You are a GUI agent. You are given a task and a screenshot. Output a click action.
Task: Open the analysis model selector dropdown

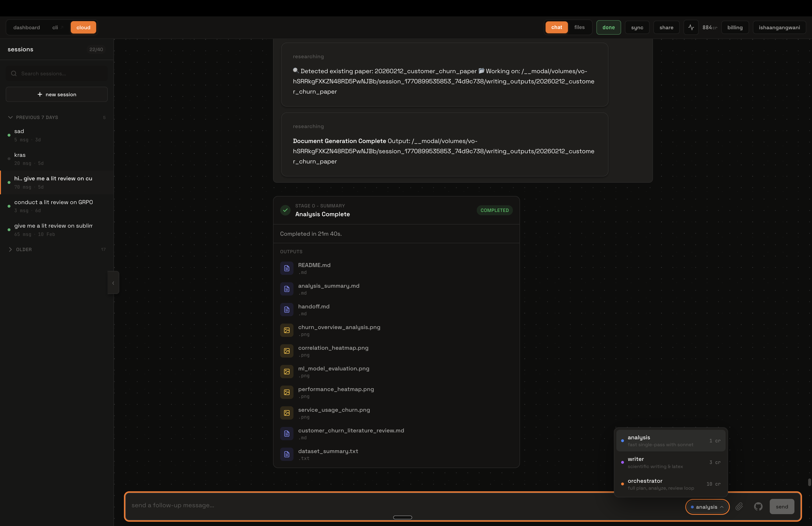pyautogui.click(x=707, y=507)
